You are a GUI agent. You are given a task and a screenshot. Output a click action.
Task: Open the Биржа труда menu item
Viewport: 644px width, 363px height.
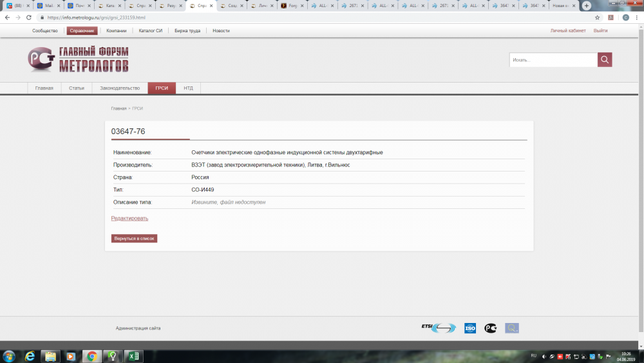click(187, 31)
